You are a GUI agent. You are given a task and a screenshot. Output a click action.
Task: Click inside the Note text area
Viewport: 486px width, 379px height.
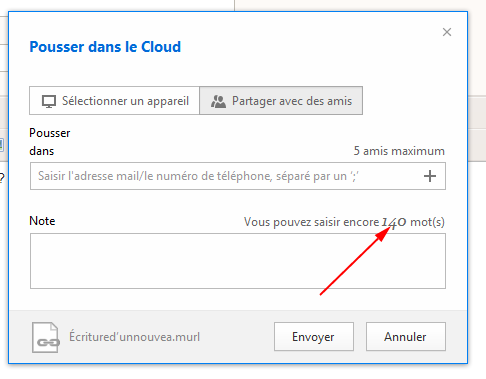(238, 261)
